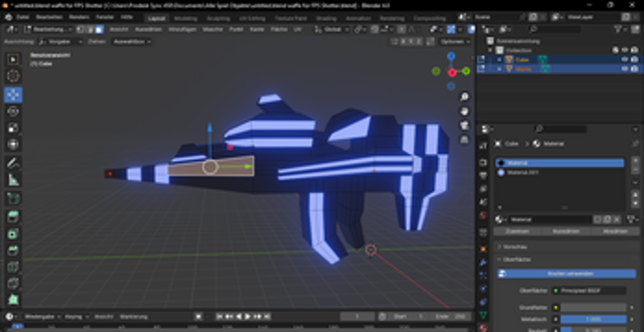Open the Modifiers wrench tab in Properties
644x332 pixels.
point(484,262)
